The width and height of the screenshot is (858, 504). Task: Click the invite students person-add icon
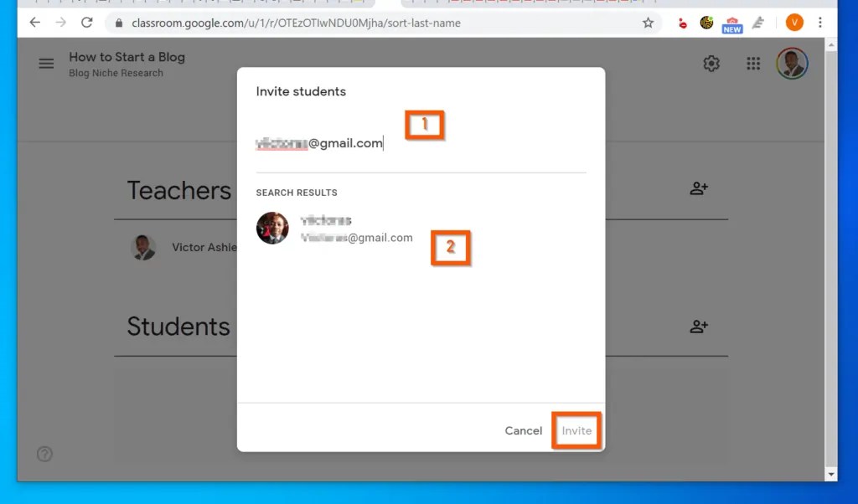click(x=700, y=327)
